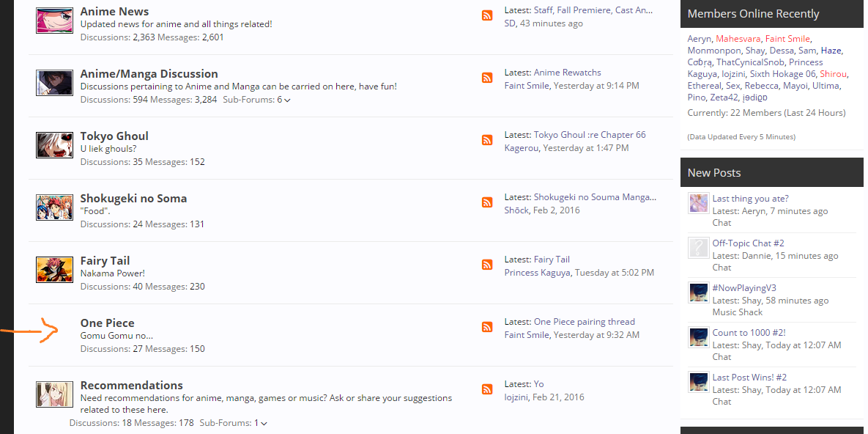Screen dimensions: 868x434
Task: Open the One Piece forum link
Action: pos(107,323)
